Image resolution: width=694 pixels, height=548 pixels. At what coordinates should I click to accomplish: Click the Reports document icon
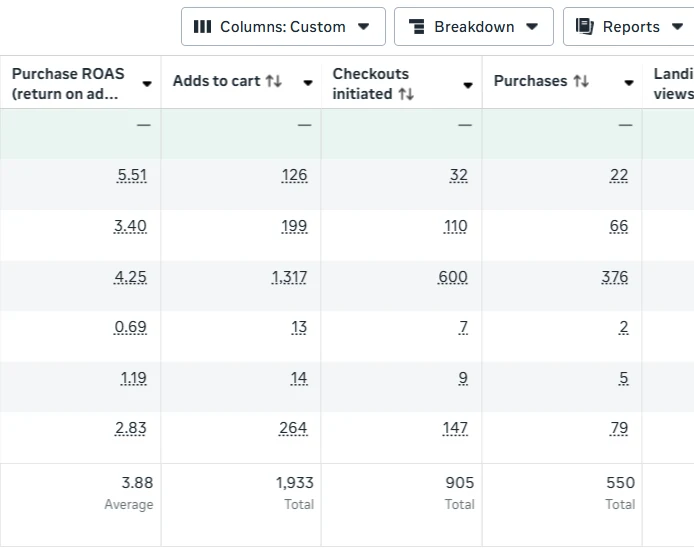[x=585, y=27]
